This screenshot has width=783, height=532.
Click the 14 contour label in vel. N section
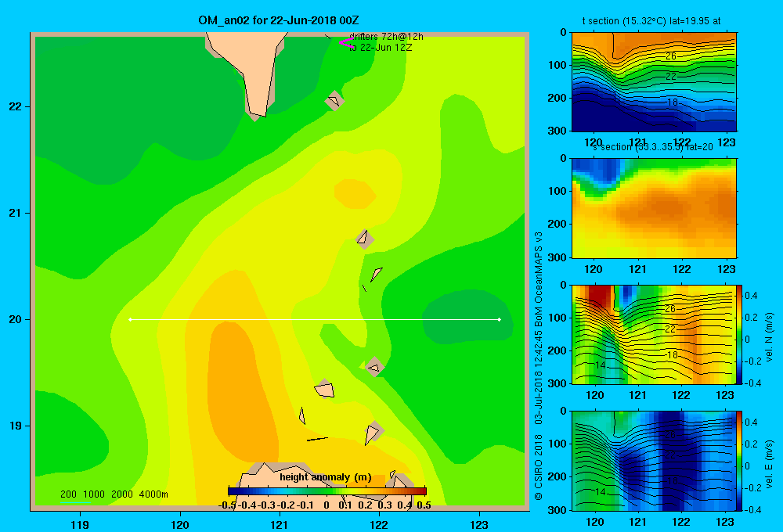[x=601, y=365]
